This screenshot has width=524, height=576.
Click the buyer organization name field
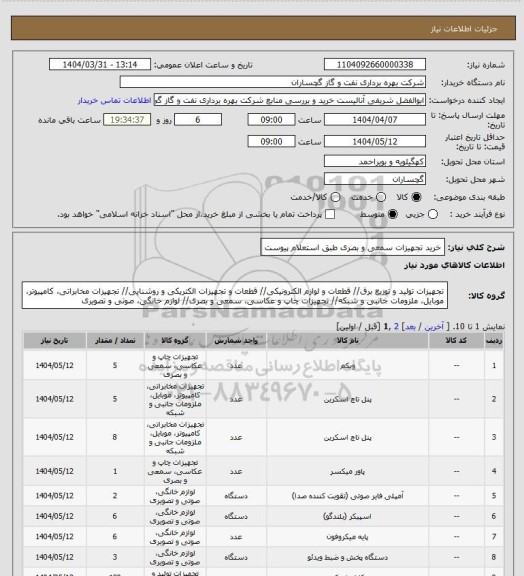[273, 82]
